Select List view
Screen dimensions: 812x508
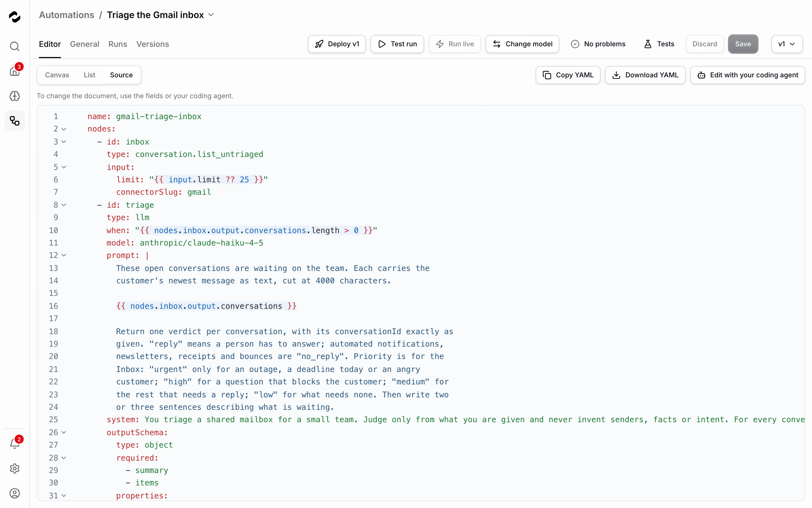pos(90,75)
